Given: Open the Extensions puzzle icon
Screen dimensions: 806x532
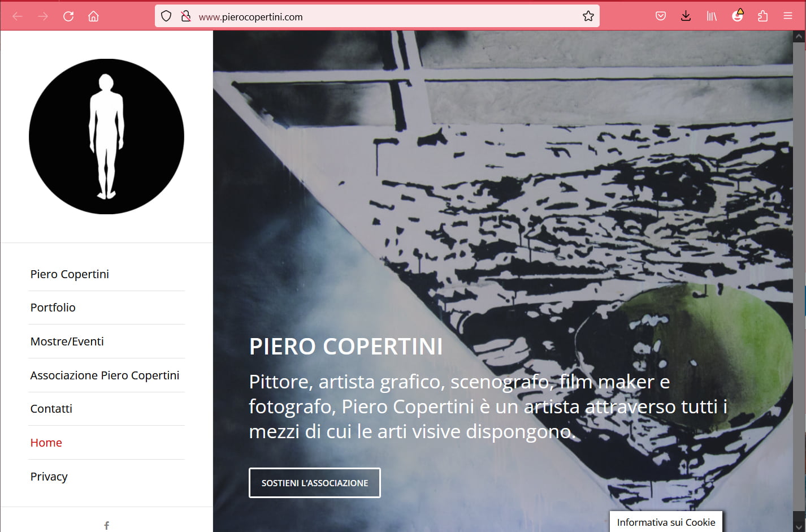Looking at the screenshot, I should coord(763,16).
